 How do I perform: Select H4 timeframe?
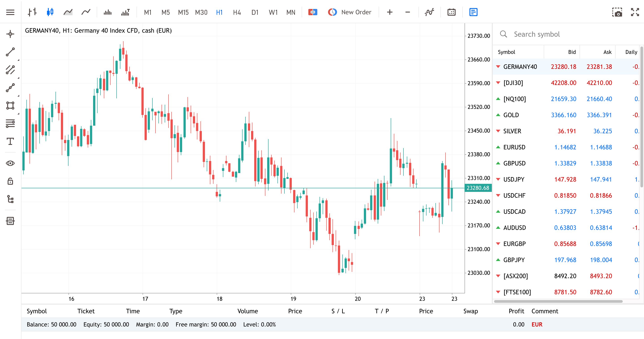pos(237,12)
